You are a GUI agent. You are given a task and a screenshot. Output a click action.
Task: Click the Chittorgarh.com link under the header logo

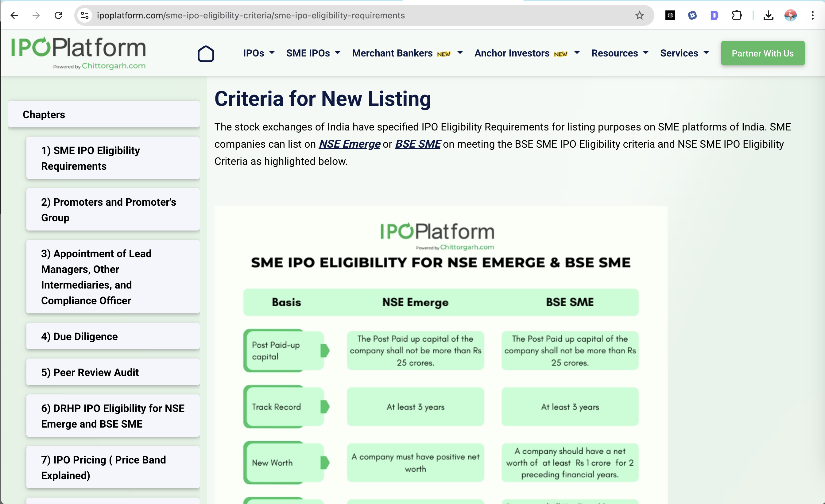(114, 66)
